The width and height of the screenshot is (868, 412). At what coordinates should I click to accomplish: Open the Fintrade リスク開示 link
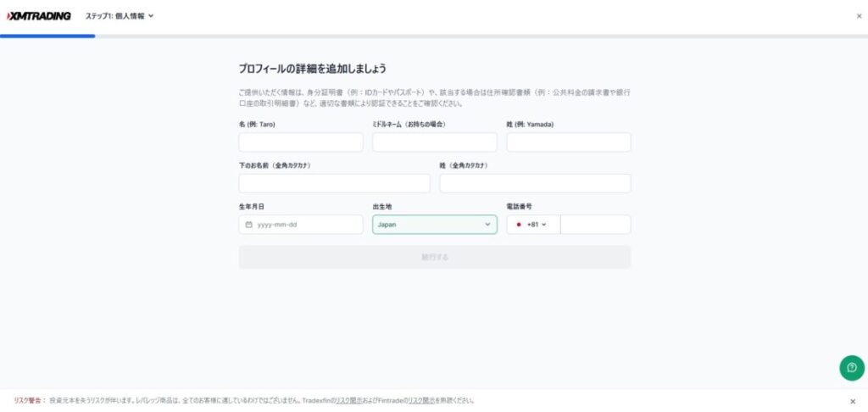422,400
